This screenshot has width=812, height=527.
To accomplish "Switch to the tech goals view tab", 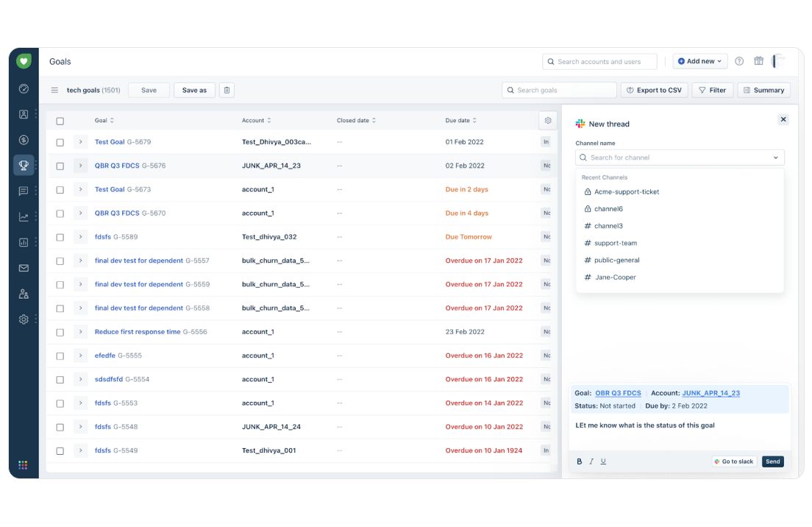I will 83,89.
